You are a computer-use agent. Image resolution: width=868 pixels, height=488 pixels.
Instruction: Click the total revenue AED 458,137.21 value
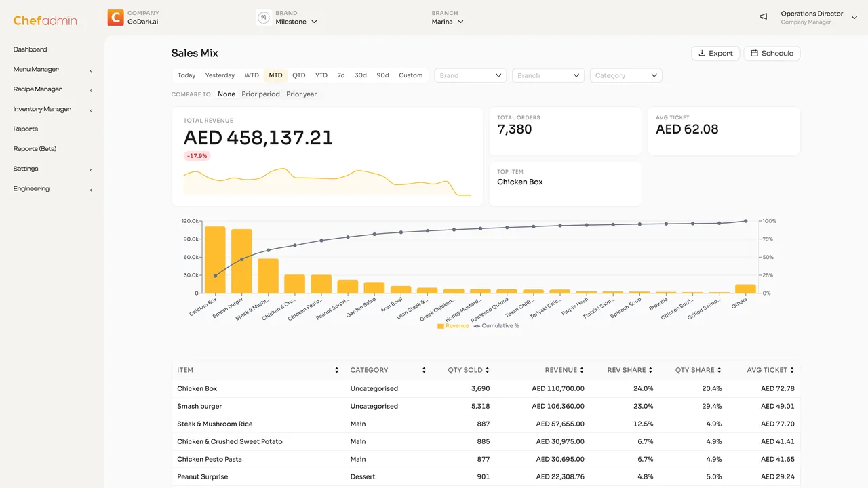258,138
